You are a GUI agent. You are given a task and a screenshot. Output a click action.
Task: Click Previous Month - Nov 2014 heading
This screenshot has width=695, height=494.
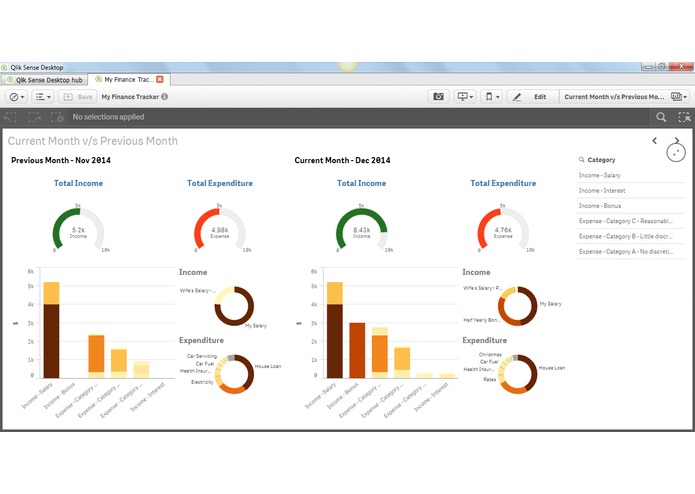click(x=61, y=160)
